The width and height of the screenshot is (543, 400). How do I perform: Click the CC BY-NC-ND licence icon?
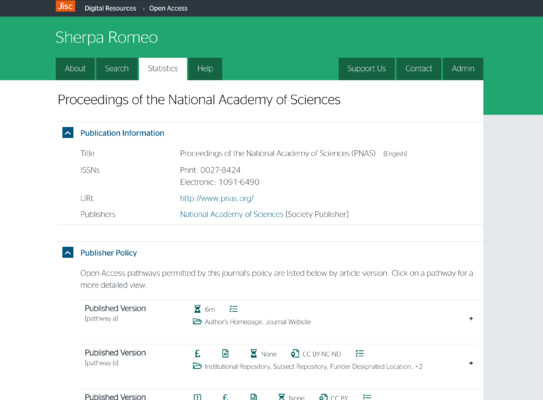coord(295,354)
